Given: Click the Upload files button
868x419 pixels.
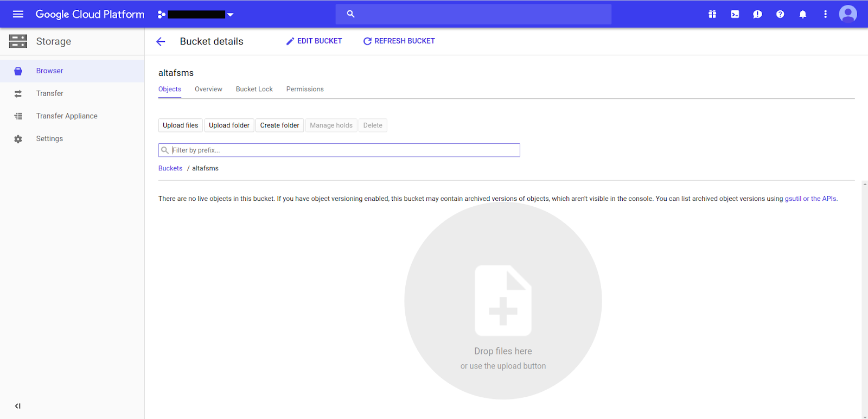Looking at the screenshot, I should tap(181, 125).
